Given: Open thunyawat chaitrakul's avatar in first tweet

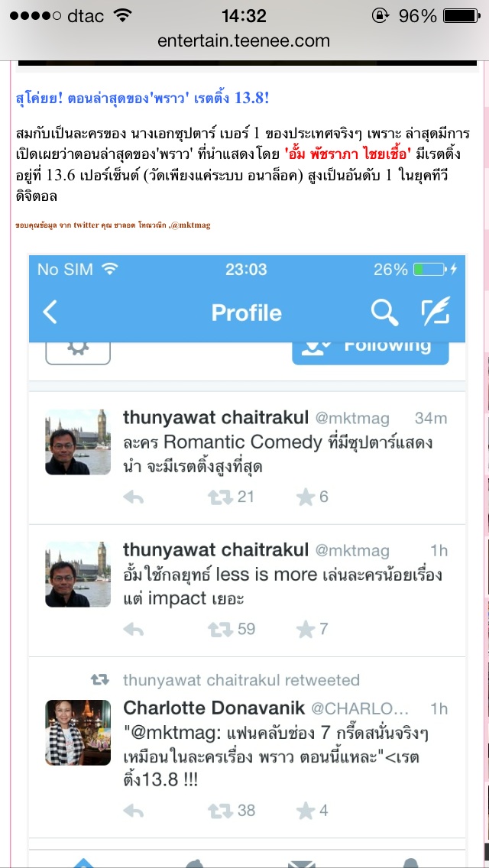Looking at the screenshot, I should pos(78,442).
